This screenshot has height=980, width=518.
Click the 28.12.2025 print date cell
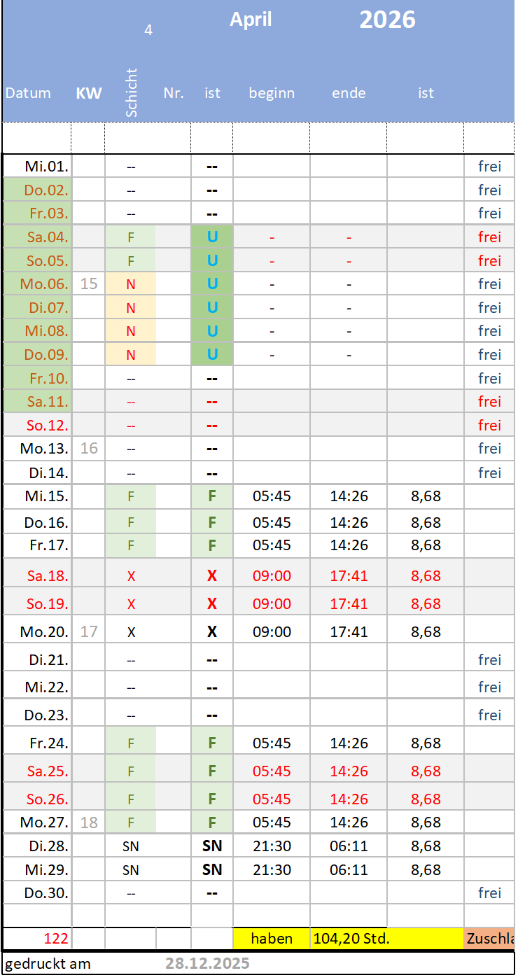pyautogui.click(x=207, y=963)
